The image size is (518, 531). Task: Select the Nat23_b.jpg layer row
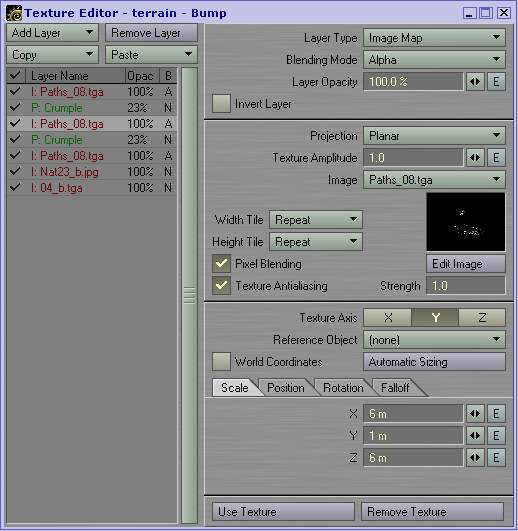91,172
